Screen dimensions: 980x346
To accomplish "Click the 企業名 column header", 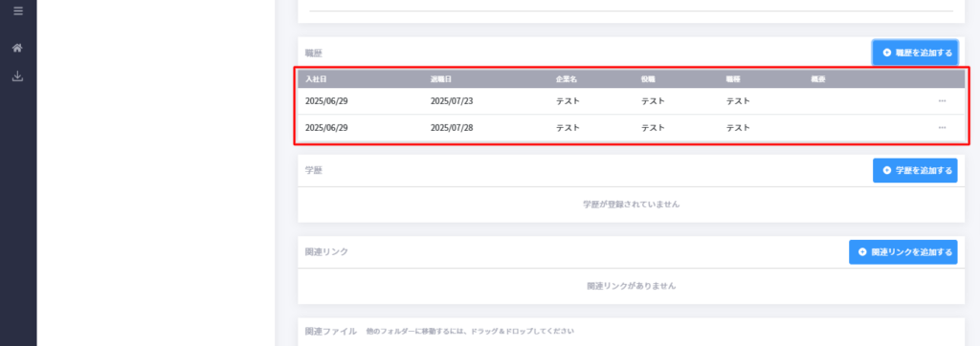I will point(567,79).
